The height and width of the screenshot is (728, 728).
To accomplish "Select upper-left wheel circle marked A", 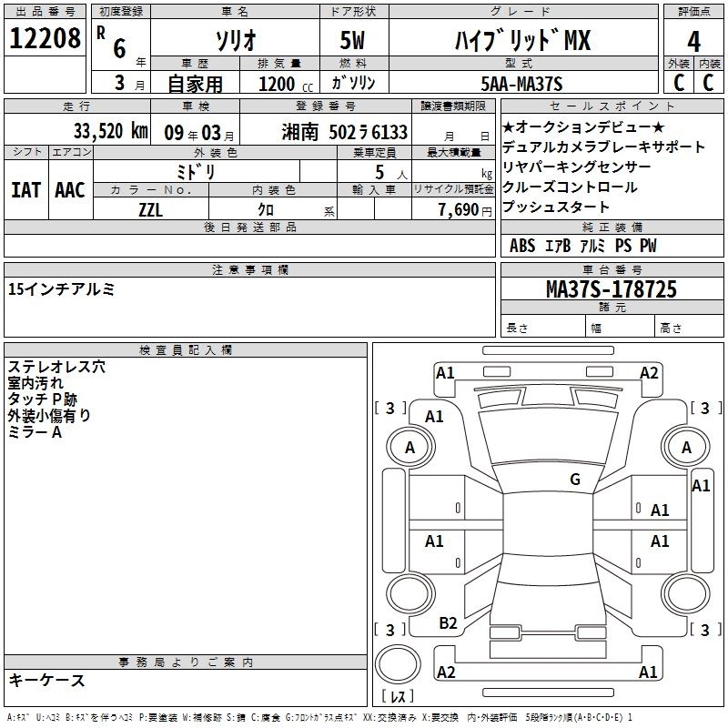I will coord(409,447).
